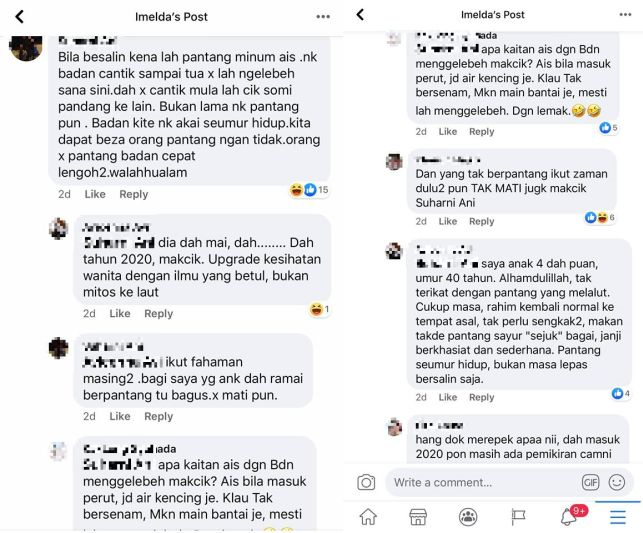Tap back arrow in right Imelda's Post header
Viewport: 643px width, 533px height.
(x=360, y=15)
